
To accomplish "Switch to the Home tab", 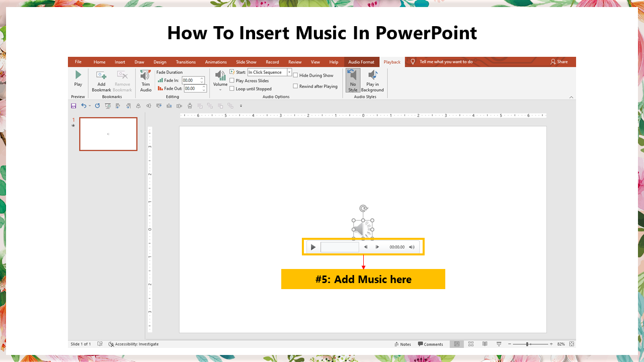I will click(100, 62).
